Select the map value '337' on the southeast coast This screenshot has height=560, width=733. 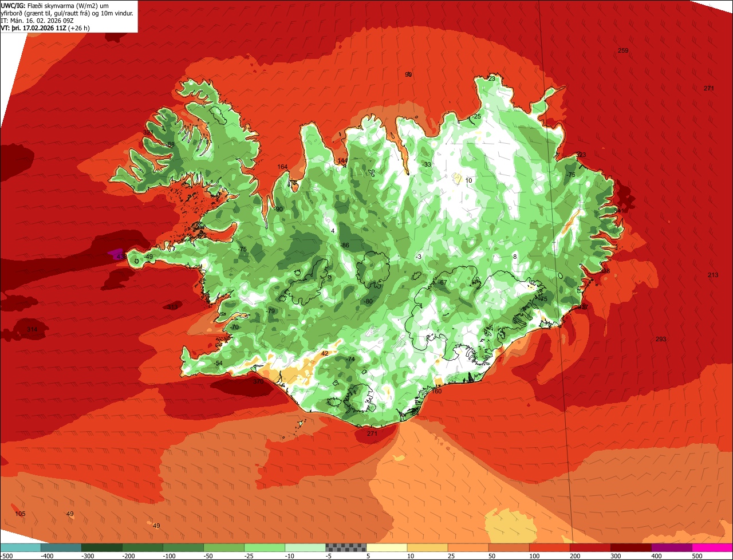click(x=582, y=307)
